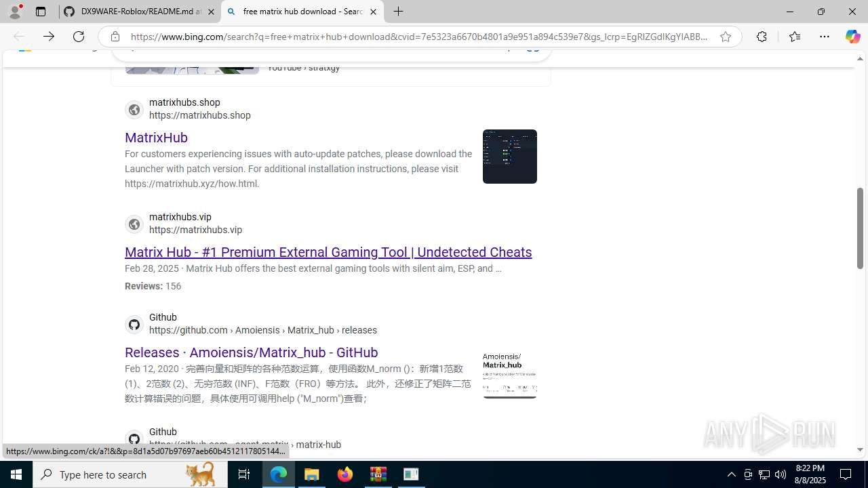This screenshot has width=868, height=488.
Task: Open the Windows Start menu
Action: pos(16,474)
